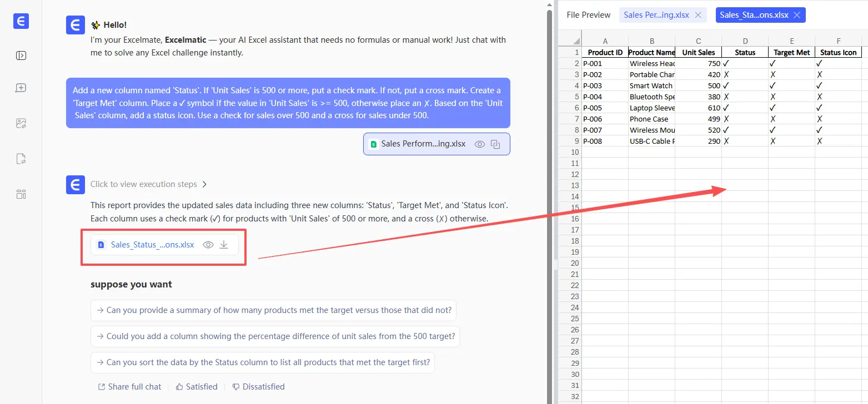868x404 pixels.
Task: Click the Share full chat link
Action: pyautogui.click(x=129, y=387)
